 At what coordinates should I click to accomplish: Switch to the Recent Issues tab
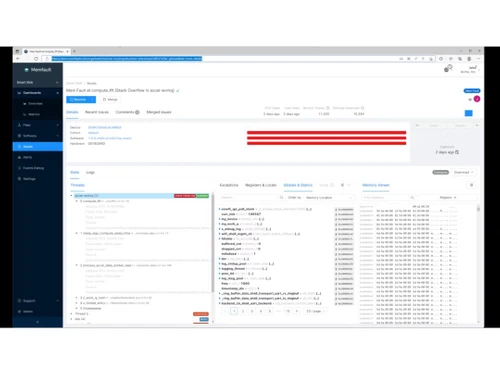tap(97, 112)
